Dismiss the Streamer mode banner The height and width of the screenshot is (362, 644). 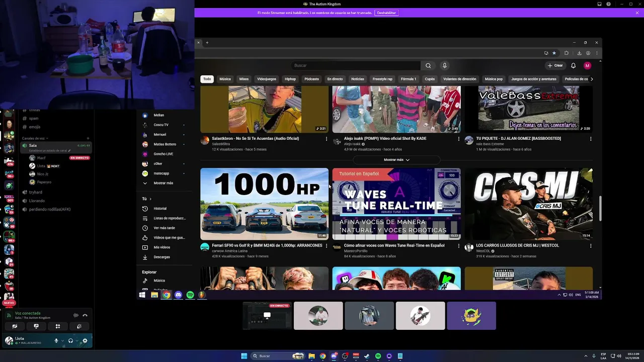[x=637, y=13]
